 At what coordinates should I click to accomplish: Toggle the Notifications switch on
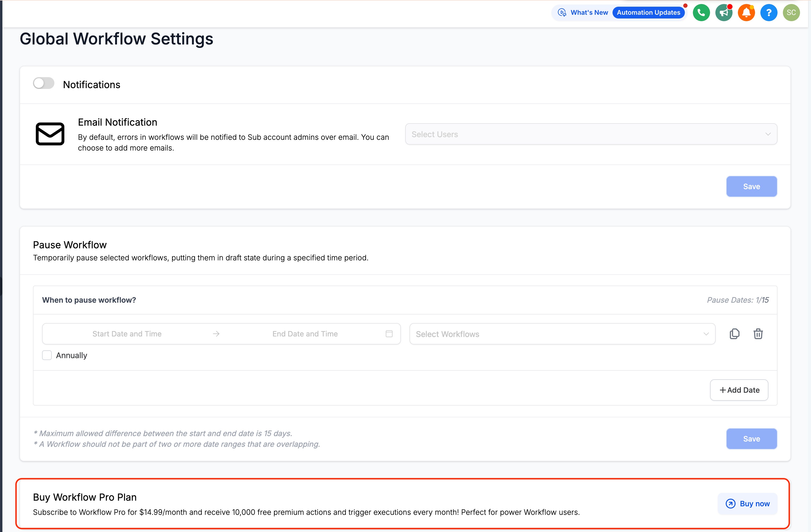pos(44,83)
